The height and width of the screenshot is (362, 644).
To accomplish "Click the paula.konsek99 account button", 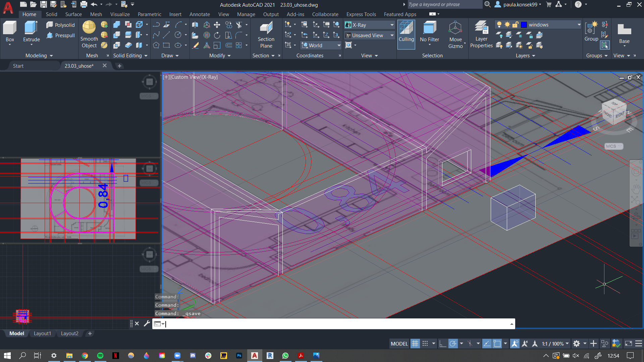I will point(518,5).
